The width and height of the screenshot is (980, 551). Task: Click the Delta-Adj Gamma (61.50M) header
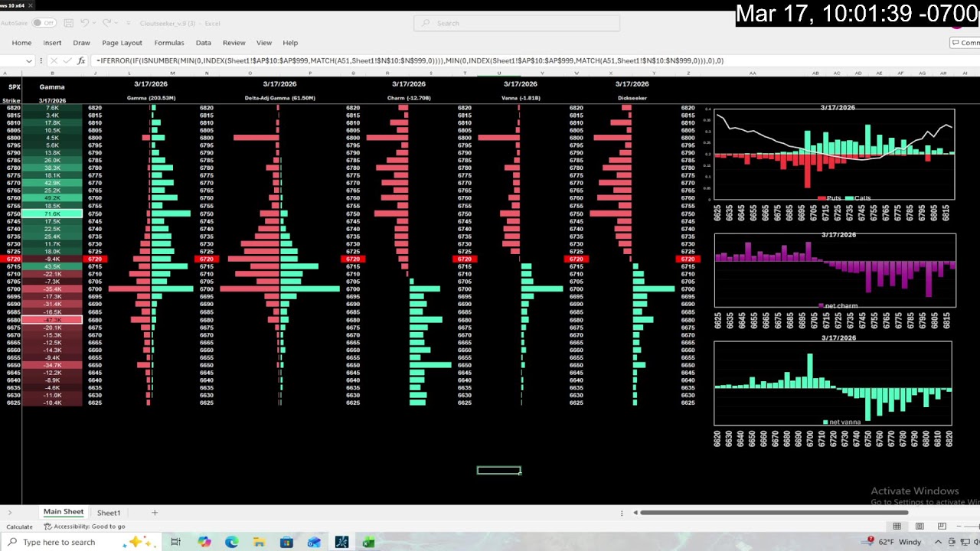[x=279, y=98]
